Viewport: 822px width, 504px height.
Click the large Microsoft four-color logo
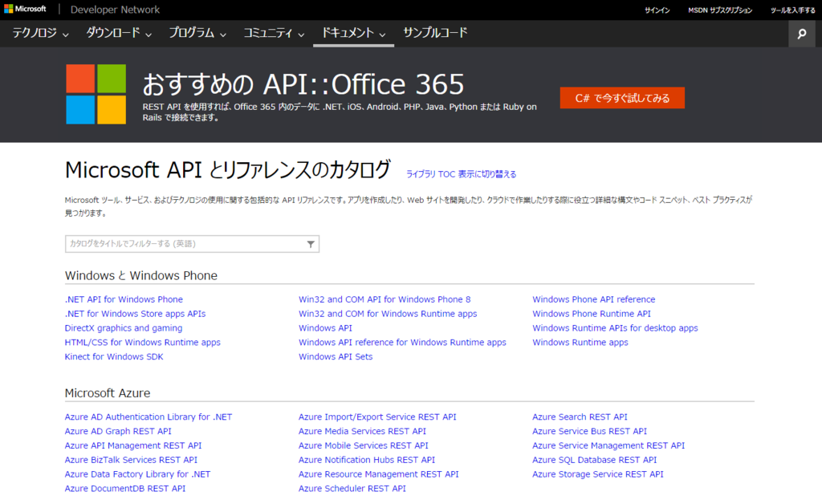tap(96, 95)
